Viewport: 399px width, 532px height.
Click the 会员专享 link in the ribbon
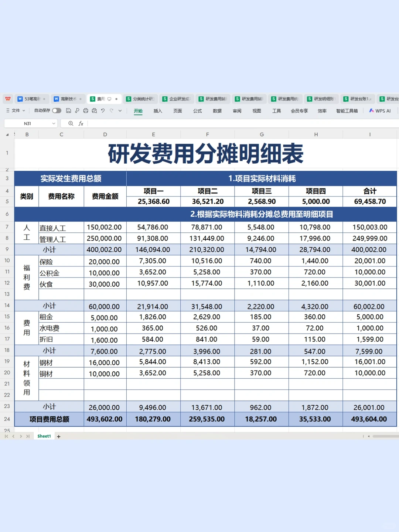(300, 111)
